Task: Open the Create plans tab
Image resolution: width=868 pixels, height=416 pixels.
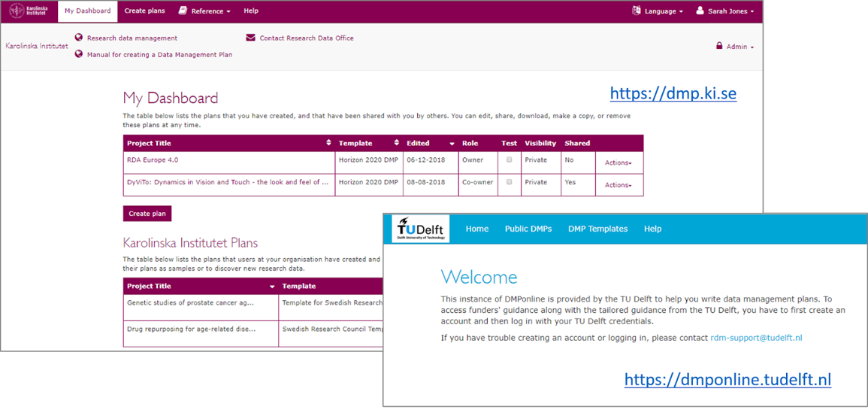Action: (144, 11)
